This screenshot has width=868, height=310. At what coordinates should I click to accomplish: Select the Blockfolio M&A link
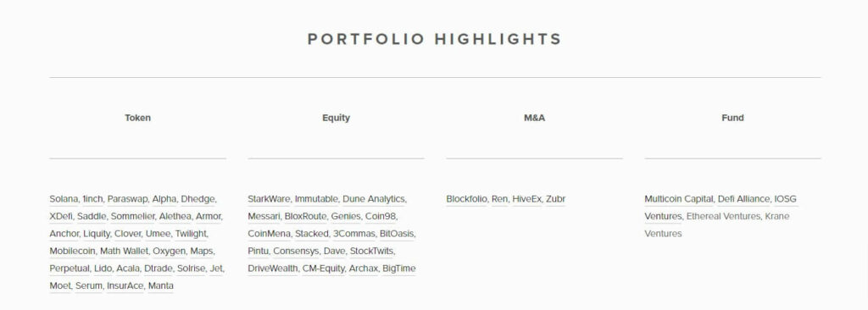pyautogui.click(x=467, y=199)
